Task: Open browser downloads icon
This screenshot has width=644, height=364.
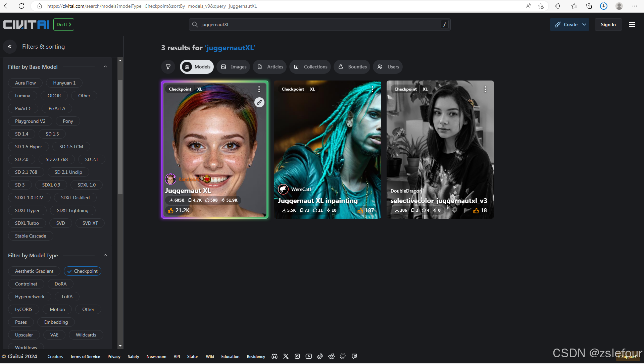Action: point(603,6)
